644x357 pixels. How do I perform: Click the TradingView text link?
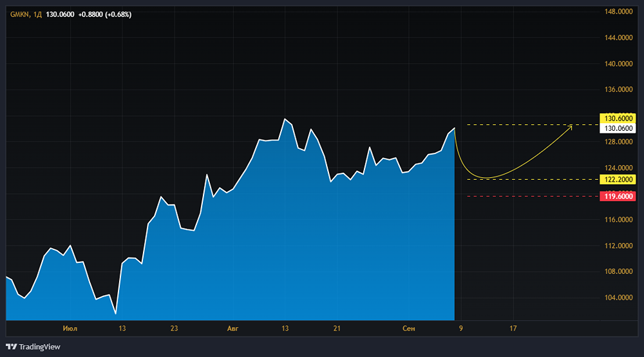tap(39, 347)
